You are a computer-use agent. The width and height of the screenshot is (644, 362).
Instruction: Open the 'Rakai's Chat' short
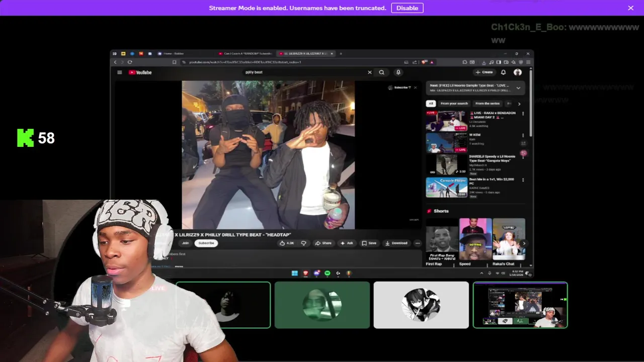(x=509, y=239)
